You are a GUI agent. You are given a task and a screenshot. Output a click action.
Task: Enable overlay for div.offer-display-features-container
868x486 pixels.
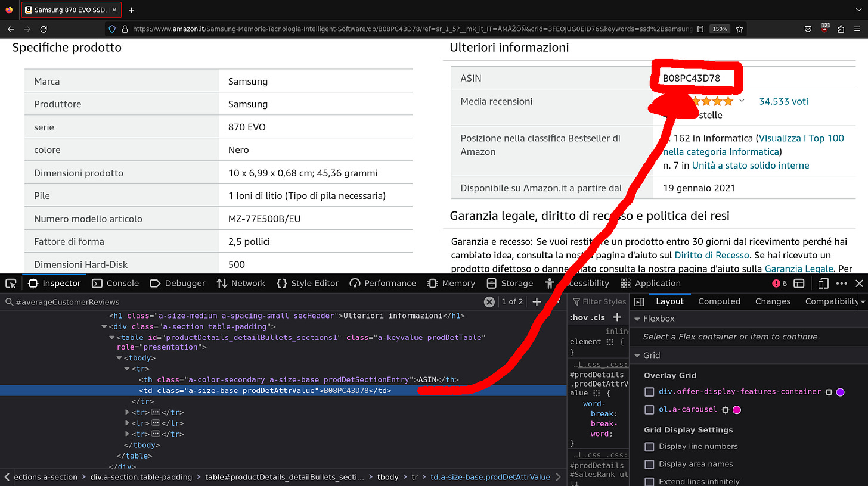pos(649,392)
